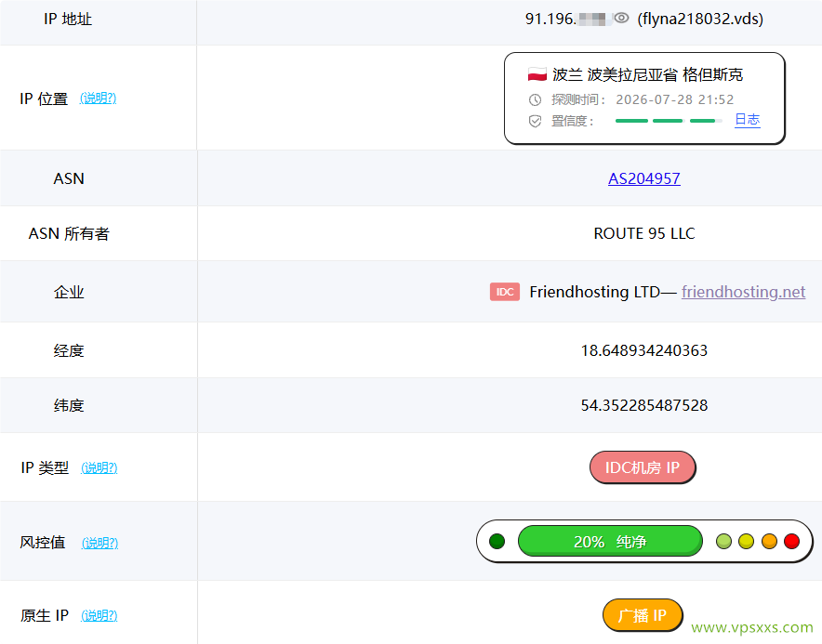This screenshot has height=644, width=822.
Task: Click the location text 波兰 波美拉尼亚省 格但斯克
Action: click(x=647, y=74)
